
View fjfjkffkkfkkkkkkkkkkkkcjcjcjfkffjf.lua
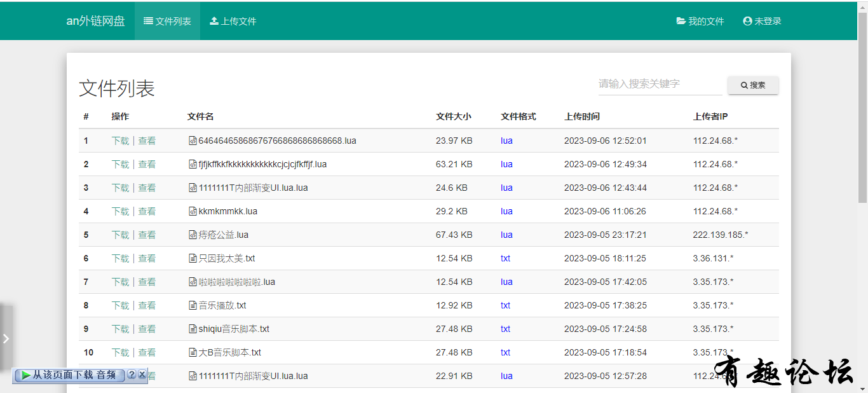click(x=147, y=164)
